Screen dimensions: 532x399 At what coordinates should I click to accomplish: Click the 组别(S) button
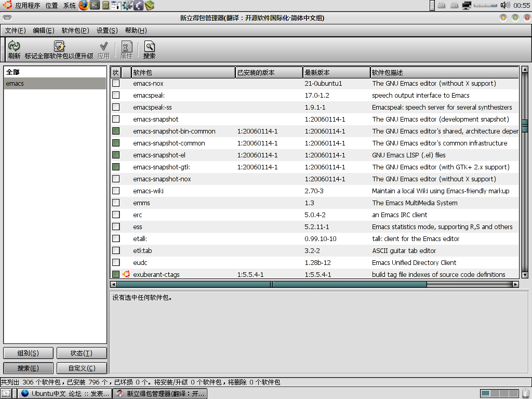coord(28,353)
